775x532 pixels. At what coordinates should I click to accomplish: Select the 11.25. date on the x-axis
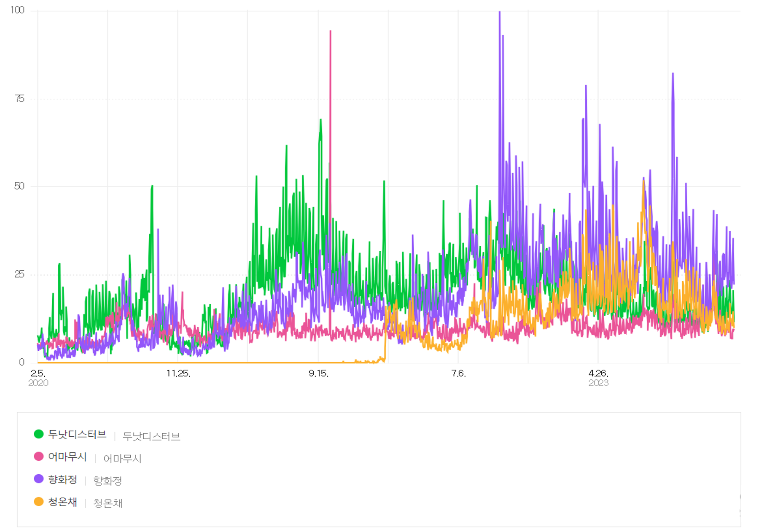(178, 373)
